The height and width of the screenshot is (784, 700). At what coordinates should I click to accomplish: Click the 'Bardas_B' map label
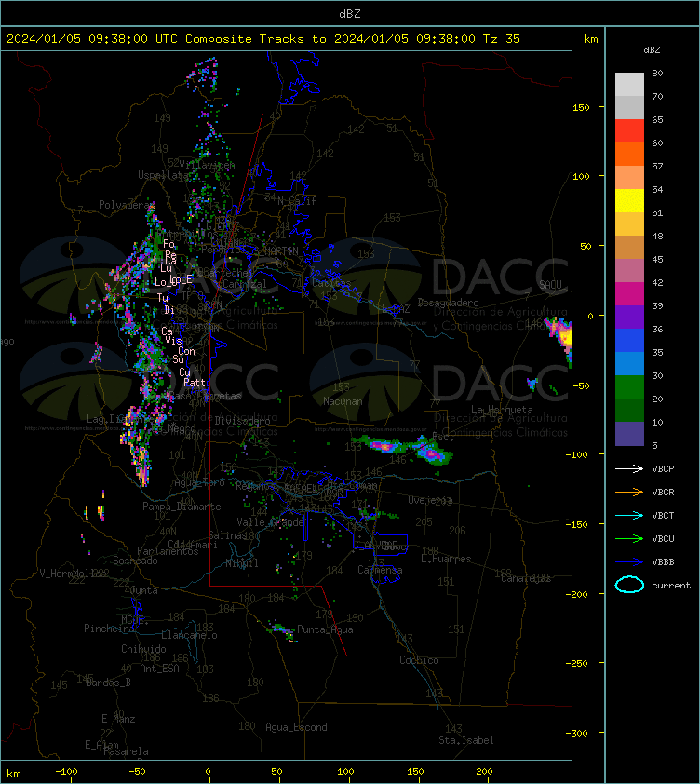coord(109,683)
